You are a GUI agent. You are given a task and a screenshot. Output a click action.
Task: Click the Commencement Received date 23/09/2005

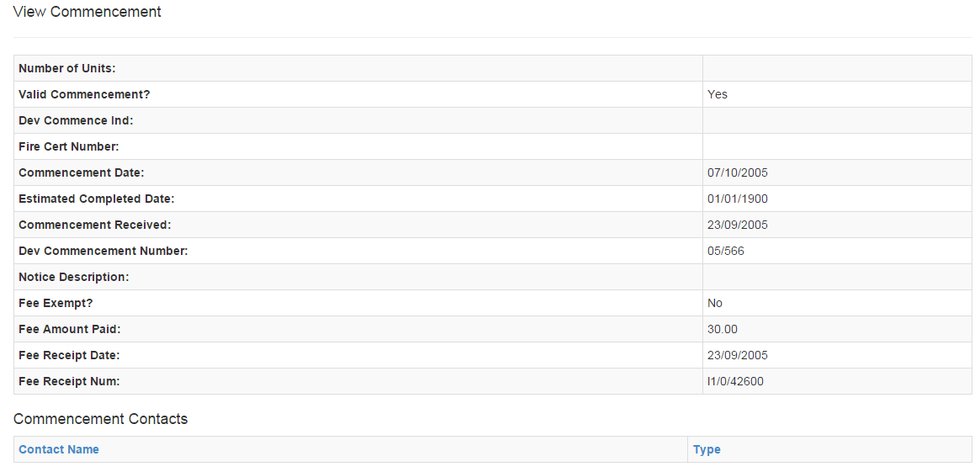click(x=738, y=225)
